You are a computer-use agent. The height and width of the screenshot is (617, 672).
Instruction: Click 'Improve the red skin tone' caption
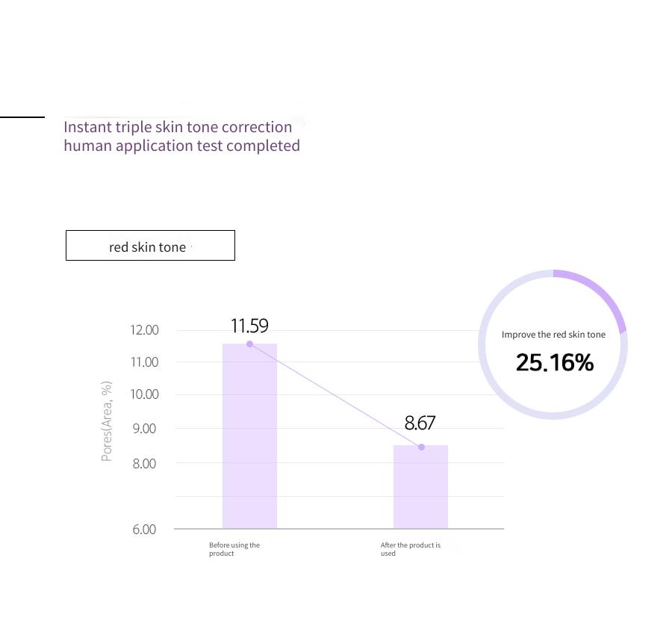coord(553,335)
